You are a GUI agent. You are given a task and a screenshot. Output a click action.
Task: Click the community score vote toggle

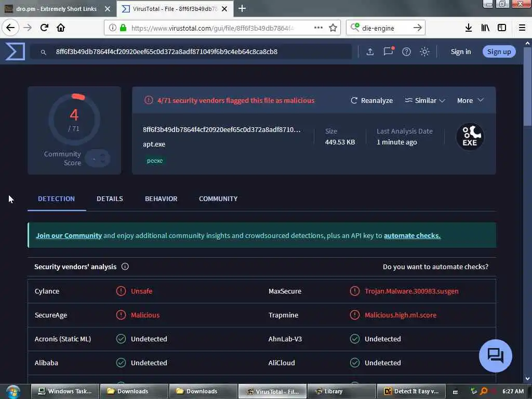pos(98,158)
